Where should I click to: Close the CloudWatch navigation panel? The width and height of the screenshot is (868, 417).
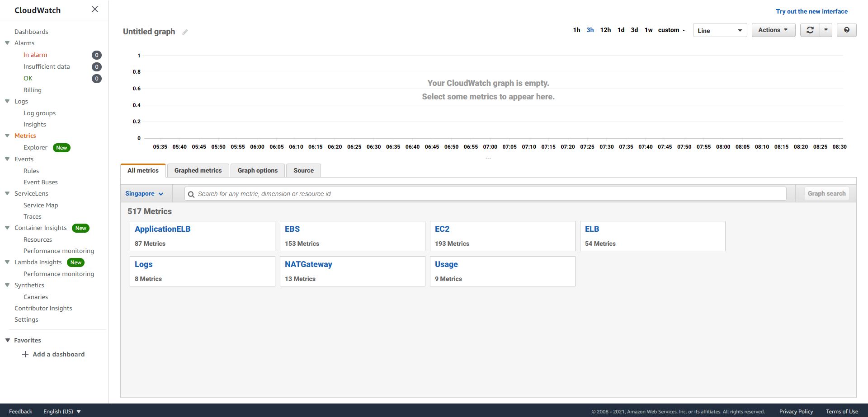95,9
